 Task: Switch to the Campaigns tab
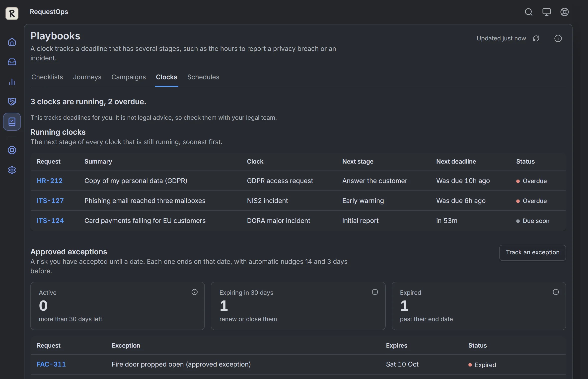pyautogui.click(x=129, y=77)
